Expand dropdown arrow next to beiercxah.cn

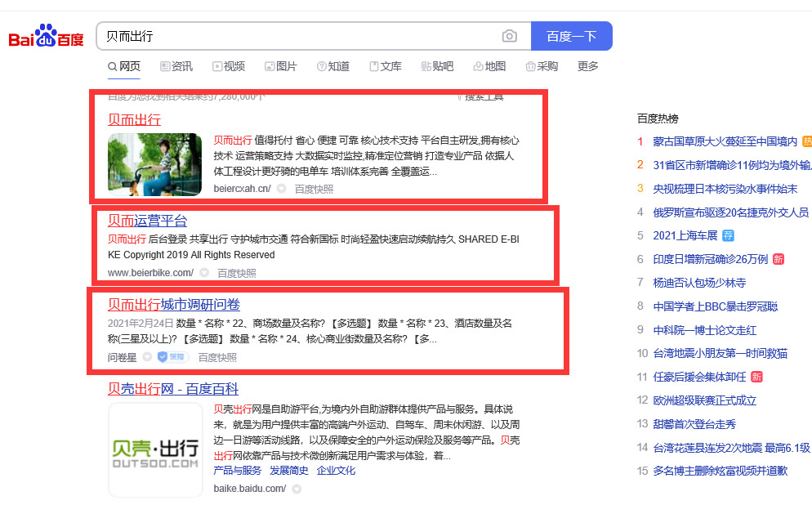281,189
